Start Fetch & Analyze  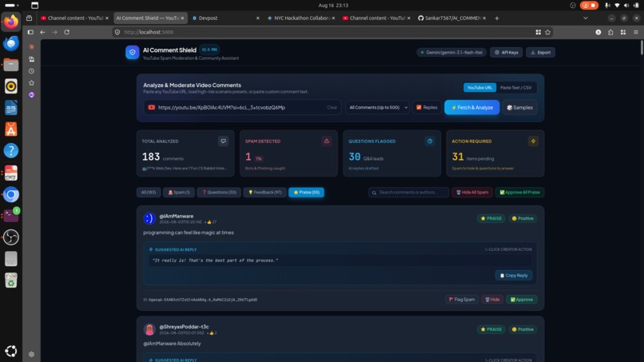[472, 107]
